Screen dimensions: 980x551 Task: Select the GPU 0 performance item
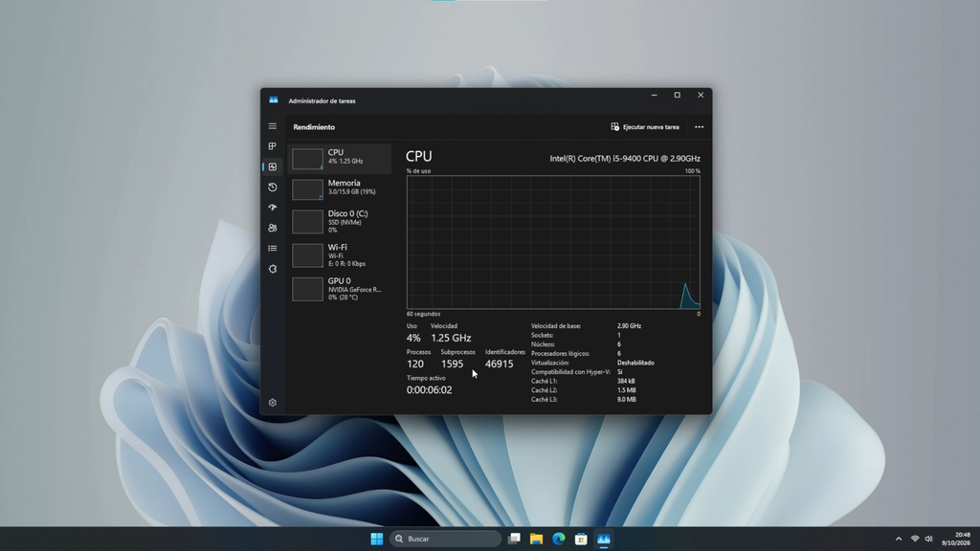340,289
